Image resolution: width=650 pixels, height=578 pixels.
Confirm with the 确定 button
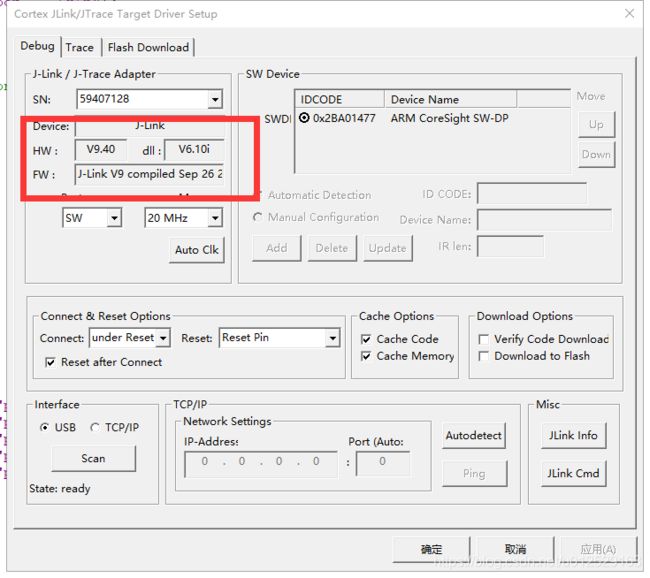[x=431, y=549]
